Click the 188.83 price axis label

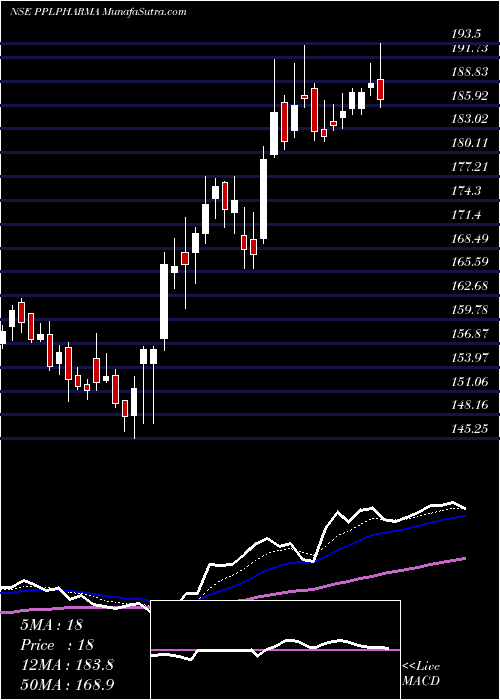coord(469,72)
